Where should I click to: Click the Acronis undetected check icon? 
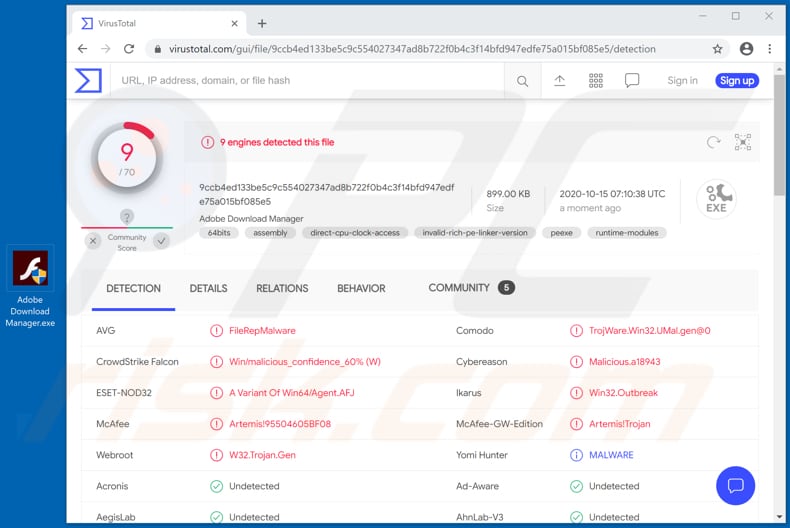tap(216, 486)
